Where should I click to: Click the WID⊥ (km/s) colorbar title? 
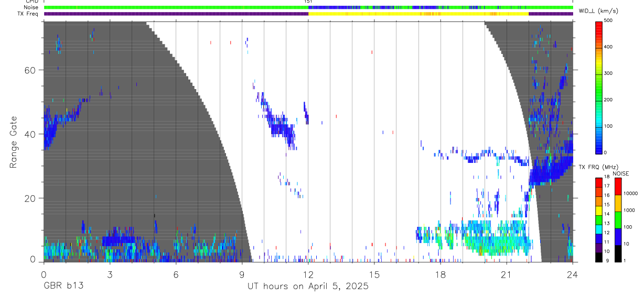[x=598, y=11]
